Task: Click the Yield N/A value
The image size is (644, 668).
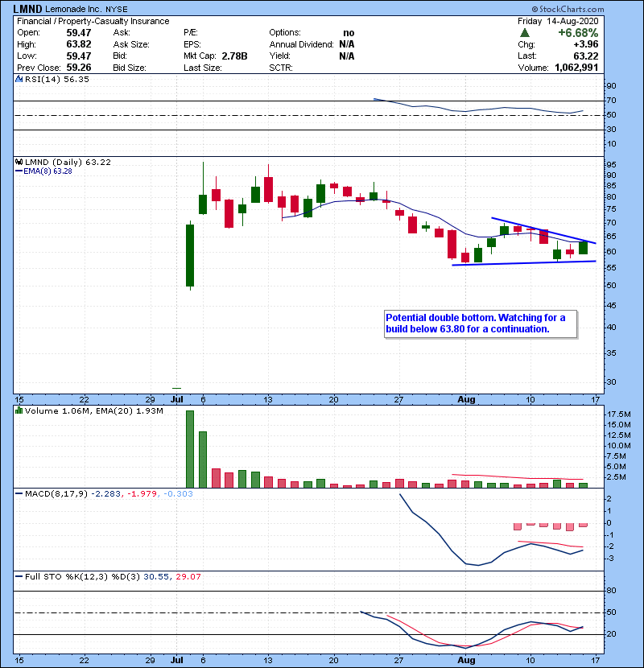Action: pos(347,56)
